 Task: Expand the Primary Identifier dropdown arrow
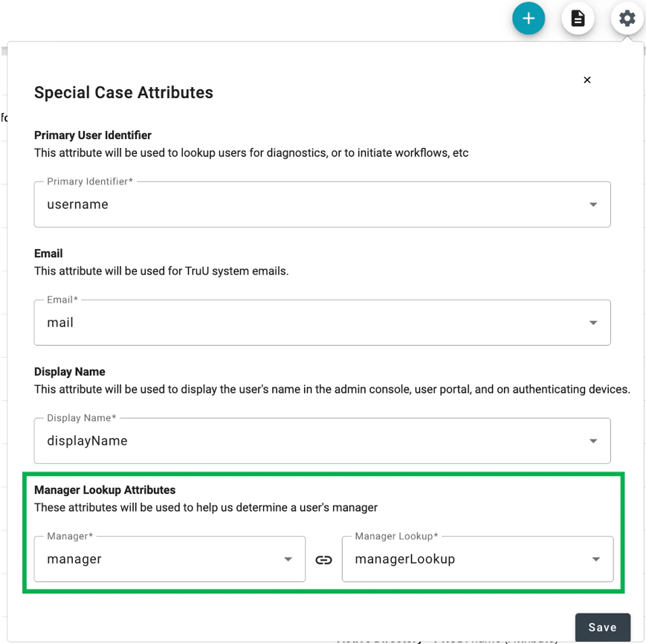[593, 205]
